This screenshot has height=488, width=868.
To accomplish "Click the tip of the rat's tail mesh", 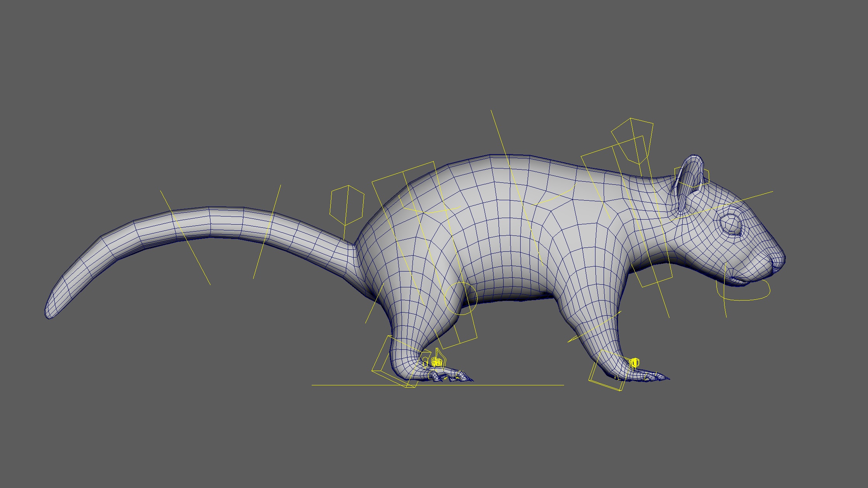I will tap(50, 313).
